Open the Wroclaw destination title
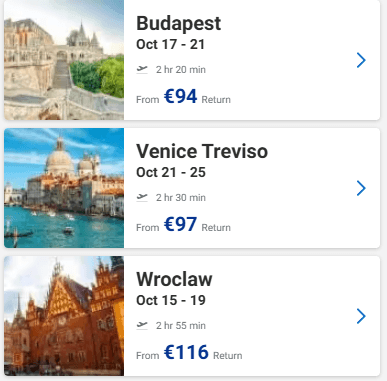The height and width of the screenshot is (381, 387). point(174,279)
